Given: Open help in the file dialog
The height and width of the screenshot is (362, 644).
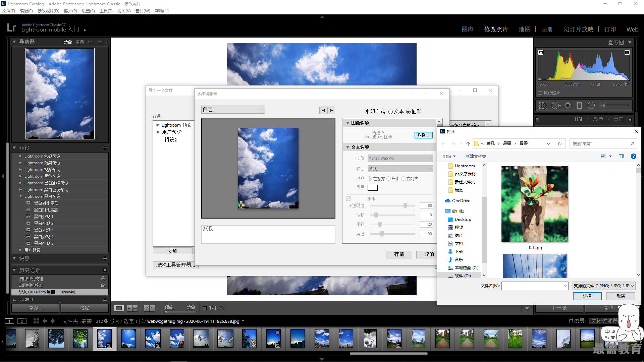Looking at the screenshot, I should (x=633, y=156).
